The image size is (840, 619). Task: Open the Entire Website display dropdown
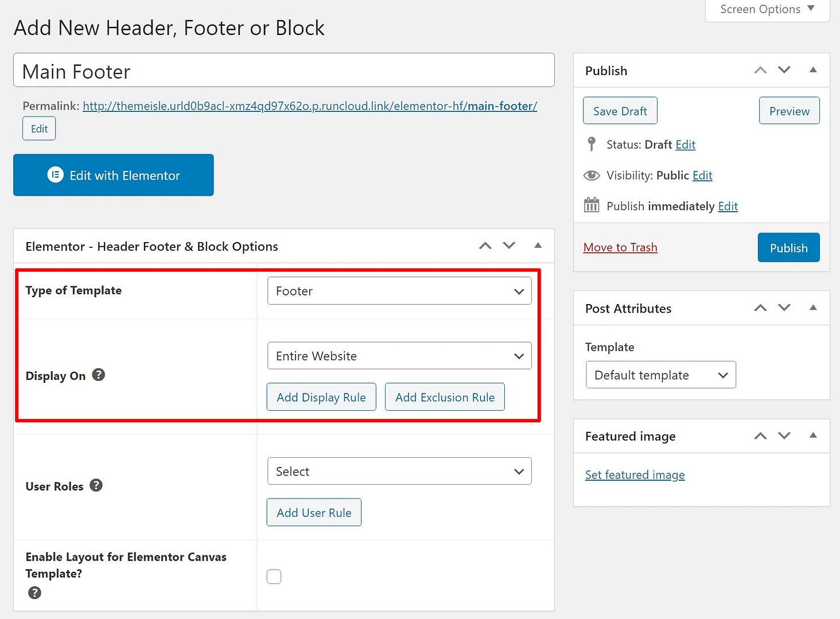tap(399, 356)
